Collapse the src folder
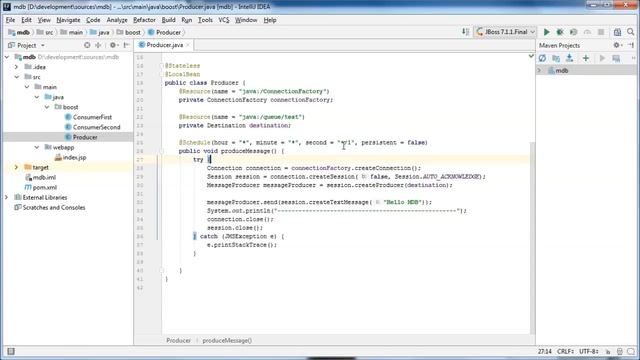640x360 pixels. (x=17, y=77)
